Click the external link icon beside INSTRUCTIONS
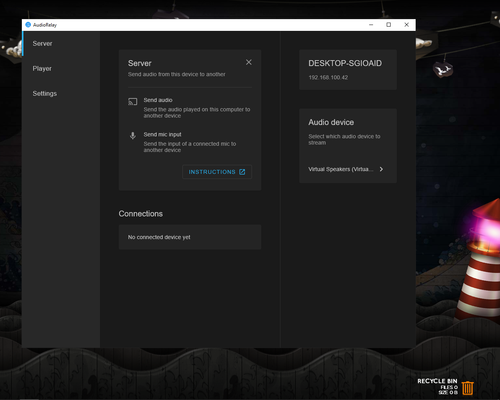500x400 pixels. (242, 172)
